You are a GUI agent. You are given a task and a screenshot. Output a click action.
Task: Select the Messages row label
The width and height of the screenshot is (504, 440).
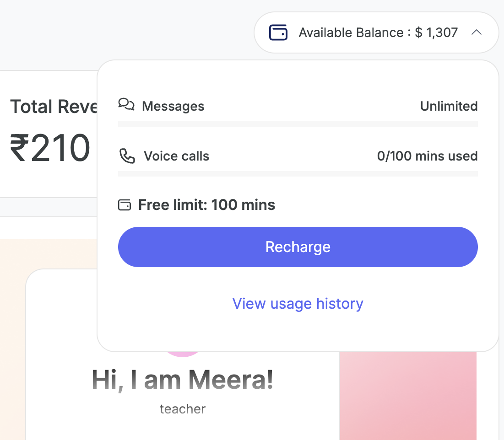point(173,106)
